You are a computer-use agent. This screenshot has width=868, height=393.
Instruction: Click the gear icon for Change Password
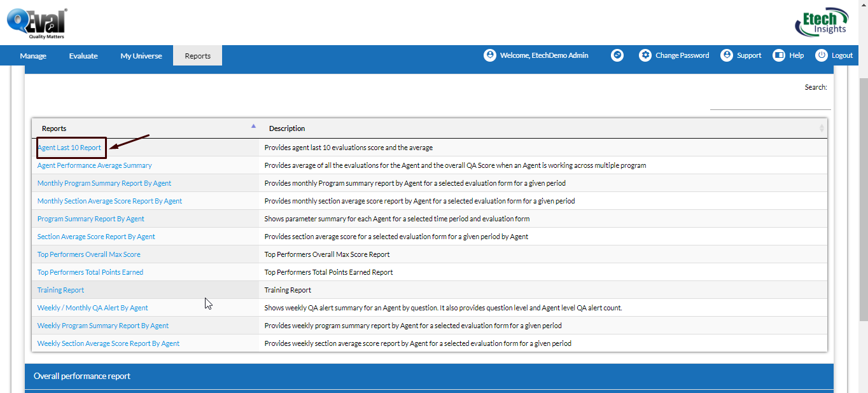(x=645, y=55)
